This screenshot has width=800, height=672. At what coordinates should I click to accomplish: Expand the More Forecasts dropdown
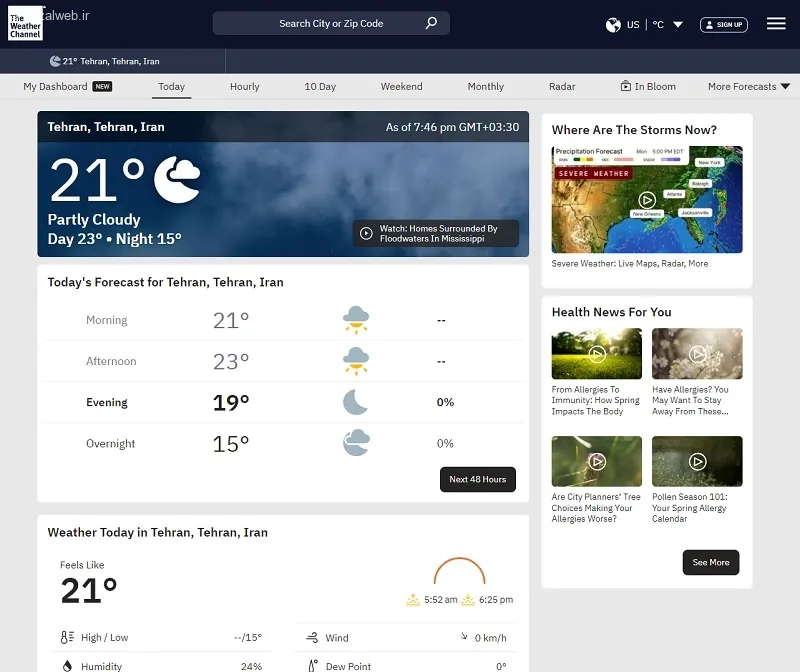coord(785,86)
